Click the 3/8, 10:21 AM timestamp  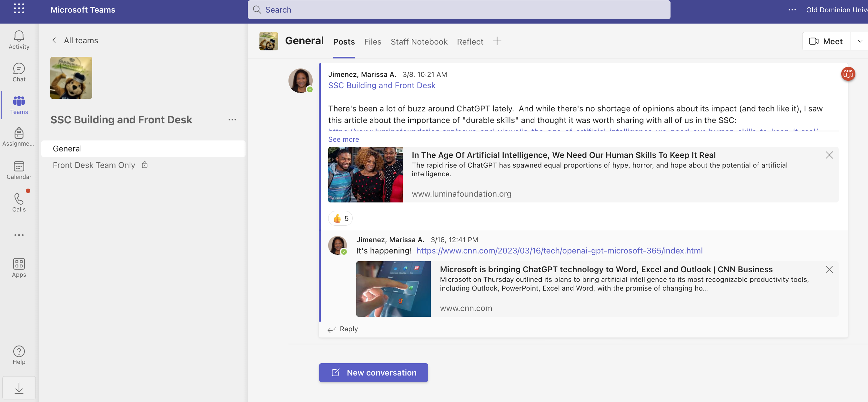click(x=425, y=75)
